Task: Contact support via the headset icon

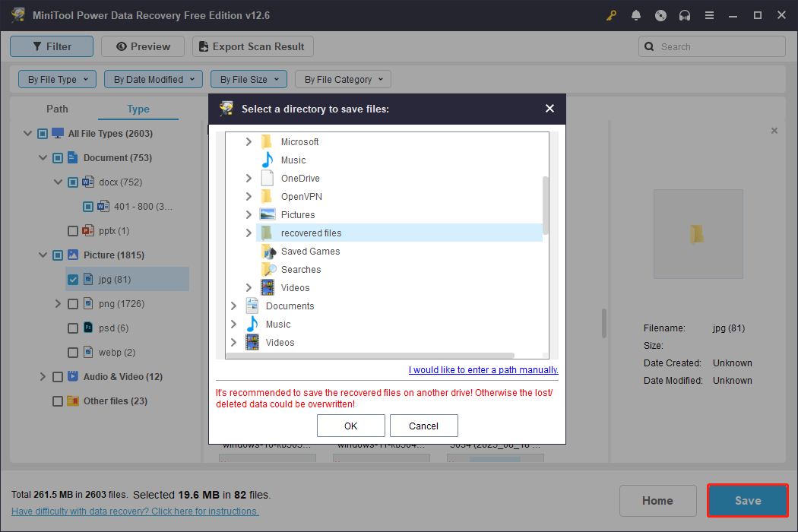Action: 685,15
